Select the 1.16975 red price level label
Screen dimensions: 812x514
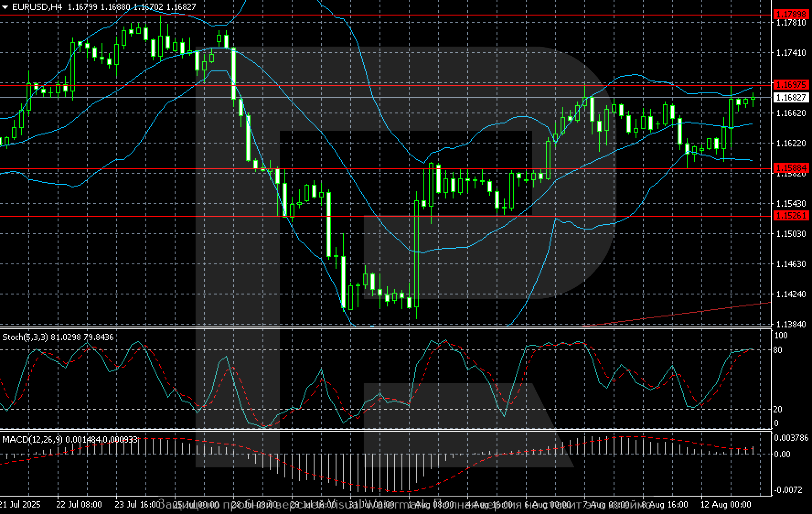coord(791,85)
